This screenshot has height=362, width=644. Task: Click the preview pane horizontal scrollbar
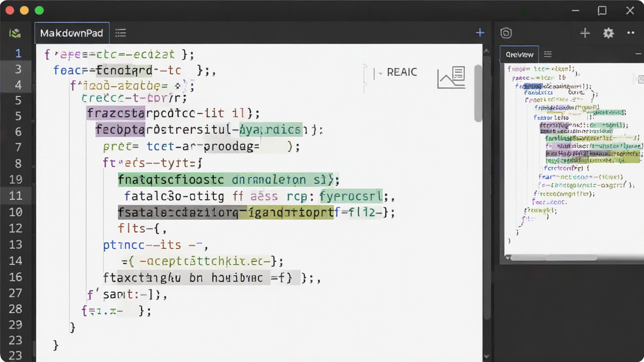553,258
